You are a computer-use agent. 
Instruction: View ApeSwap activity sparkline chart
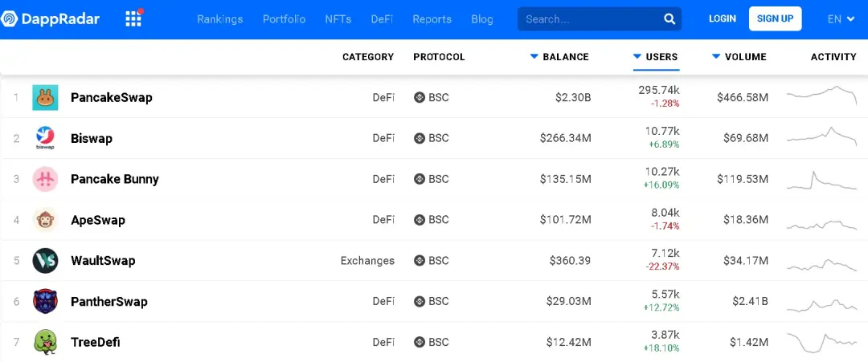click(821, 224)
